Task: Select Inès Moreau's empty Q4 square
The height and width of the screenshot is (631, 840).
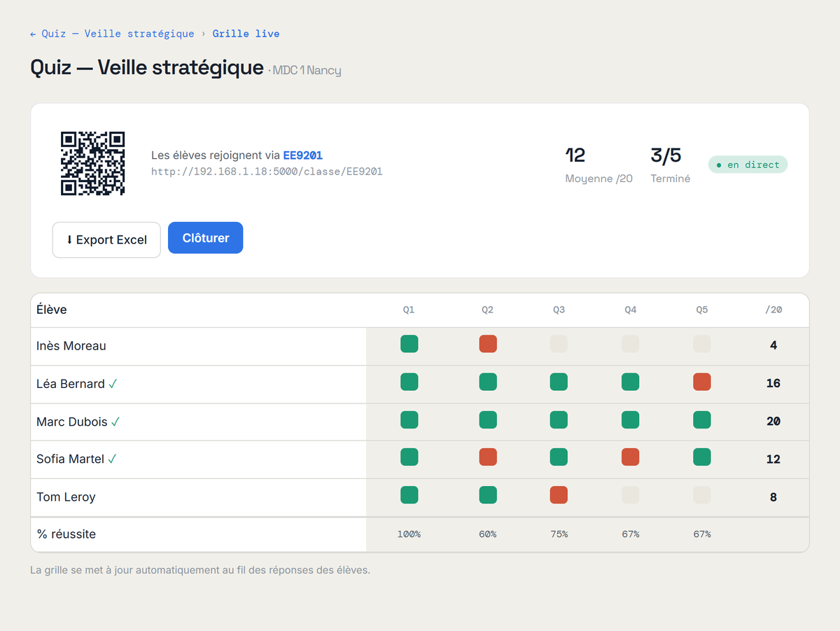Action: coord(631,344)
